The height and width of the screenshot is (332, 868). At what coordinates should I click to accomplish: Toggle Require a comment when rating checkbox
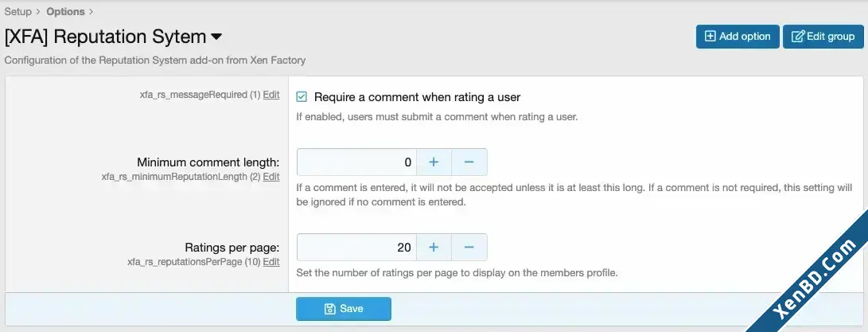(x=302, y=97)
